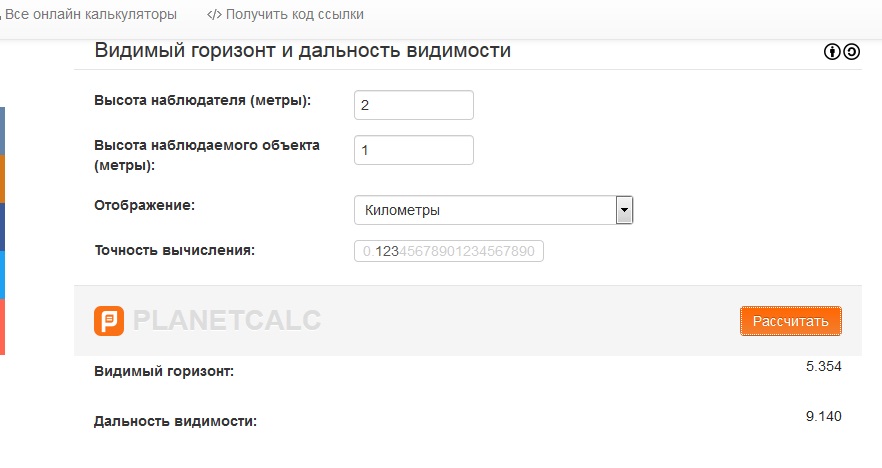Focus the 'Высота наблюдателя' input field

coord(414,105)
